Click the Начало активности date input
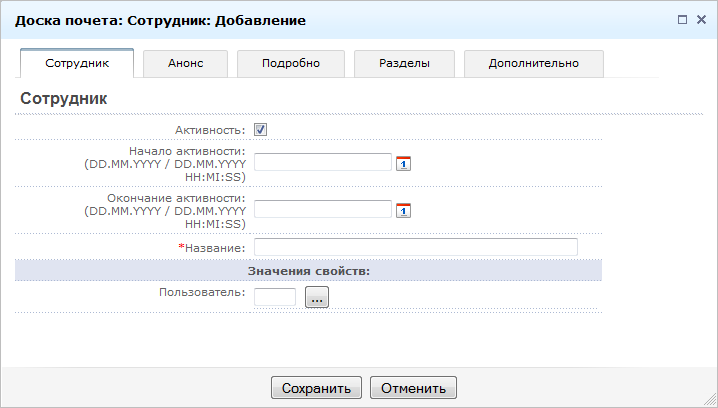 pos(322,162)
